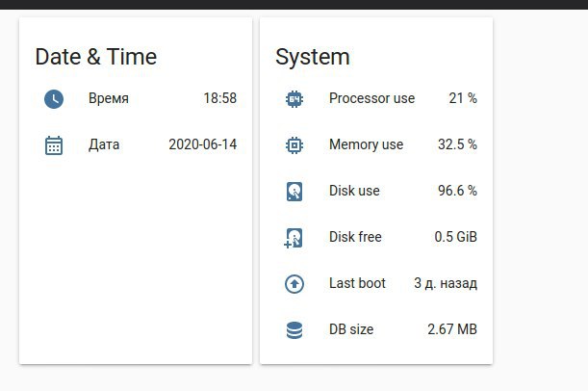Select the System card title

[x=313, y=58]
